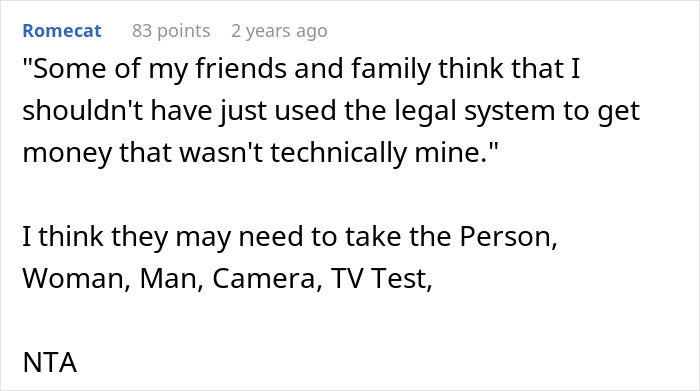700x391 pixels.
Task: Open the Romecat user profile link
Action: click(62, 31)
